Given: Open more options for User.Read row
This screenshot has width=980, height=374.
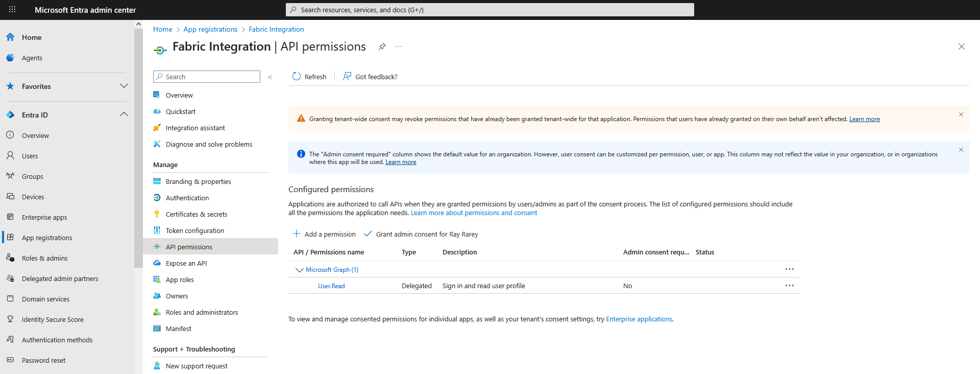Looking at the screenshot, I should coord(789,286).
